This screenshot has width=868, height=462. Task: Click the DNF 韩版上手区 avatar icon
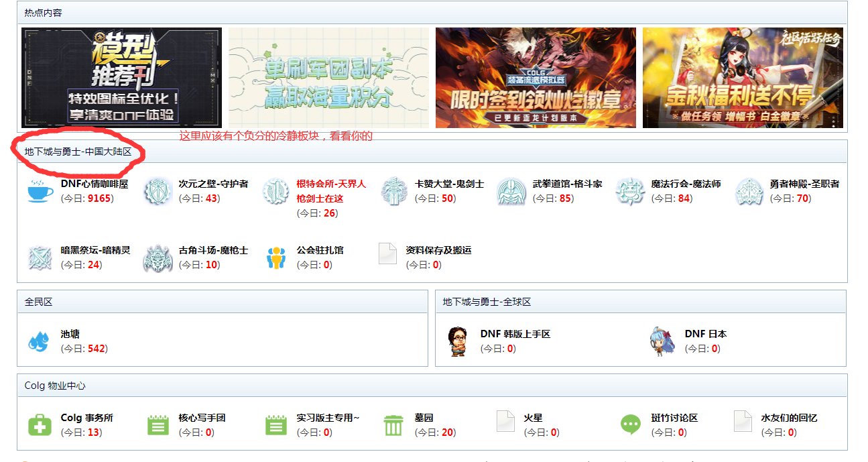[x=457, y=341]
